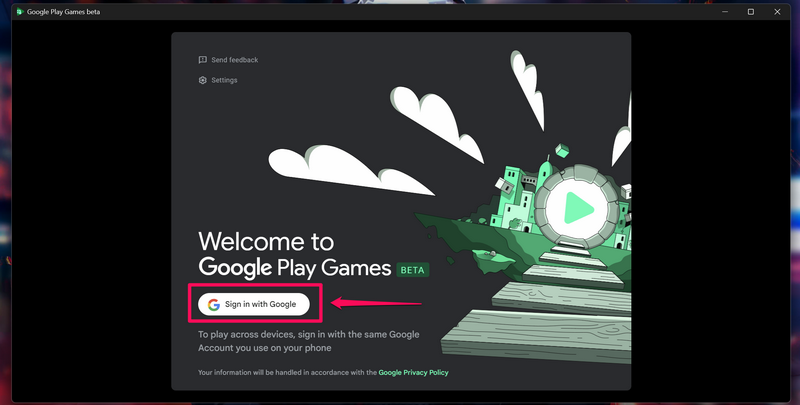This screenshot has width=800, height=405.
Task: Click the Google Play Games logo text
Action: click(x=295, y=268)
